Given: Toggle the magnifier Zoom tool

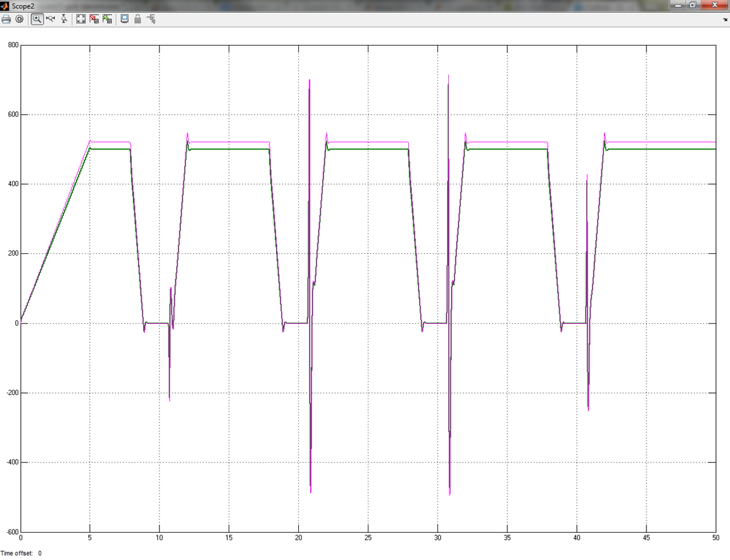Looking at the screenshot, I should pyautogui.click(x=37, y=19).
